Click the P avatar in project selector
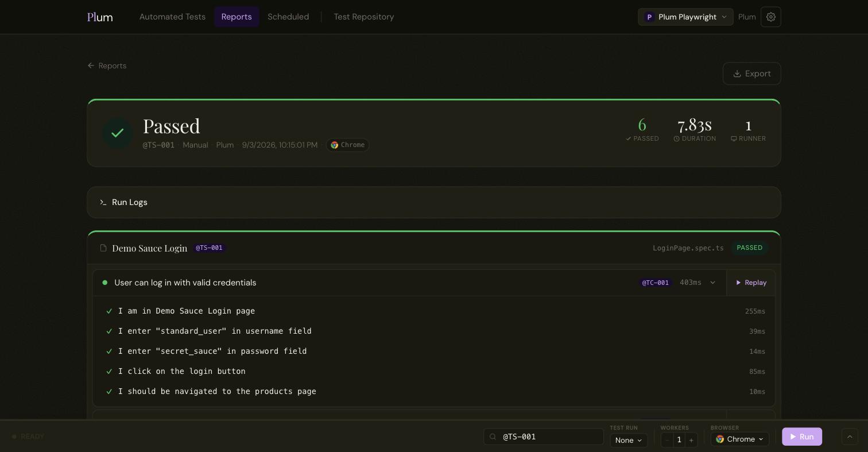Viewport: 868px width, 452px height. point(649,17)
